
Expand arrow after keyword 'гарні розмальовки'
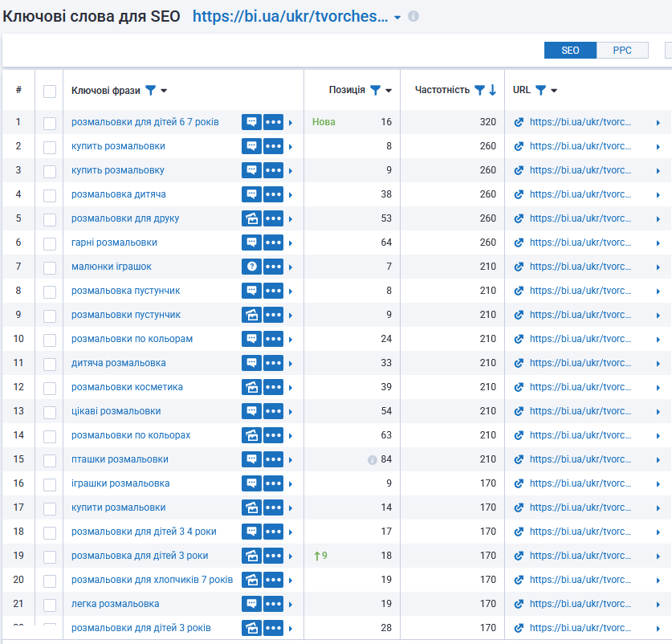click(291, 243)
